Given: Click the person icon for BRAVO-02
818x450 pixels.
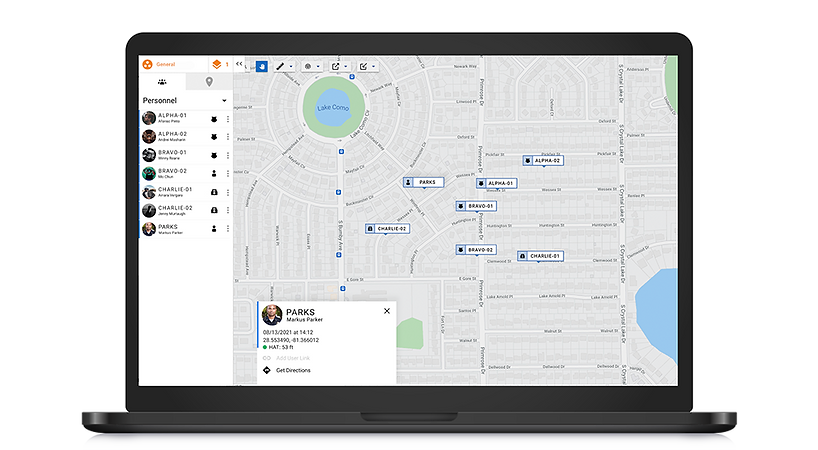Looking at the screenshot, I should tap(214, 174).
